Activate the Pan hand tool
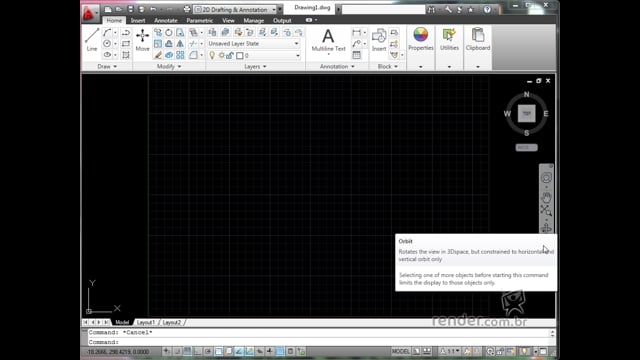 [x=546, y=198]
